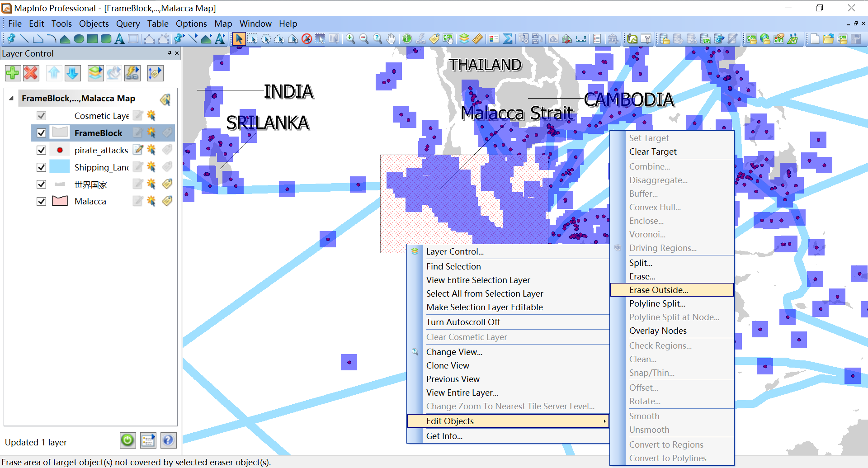Click the Shipping_Lane blue style swatch
The height and width of the screenshot is (468, 868).
click(x=60, y=166)
